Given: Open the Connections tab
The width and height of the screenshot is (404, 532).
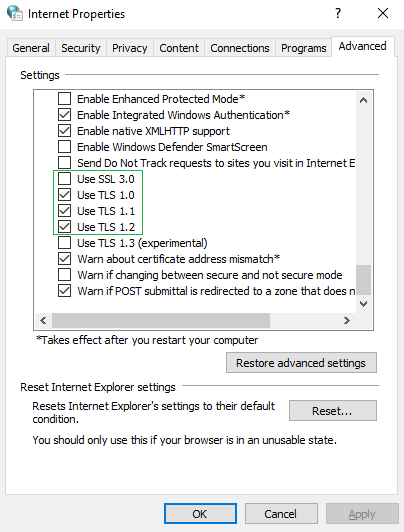Looking at the screenshot, I should pos(239,48).
